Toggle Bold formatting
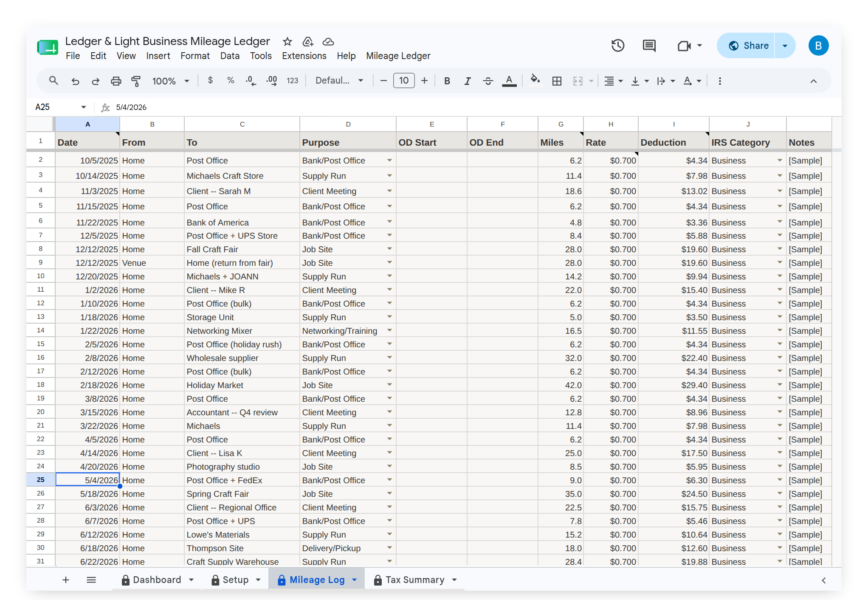The image size is (868, 600). coord(447,81)
